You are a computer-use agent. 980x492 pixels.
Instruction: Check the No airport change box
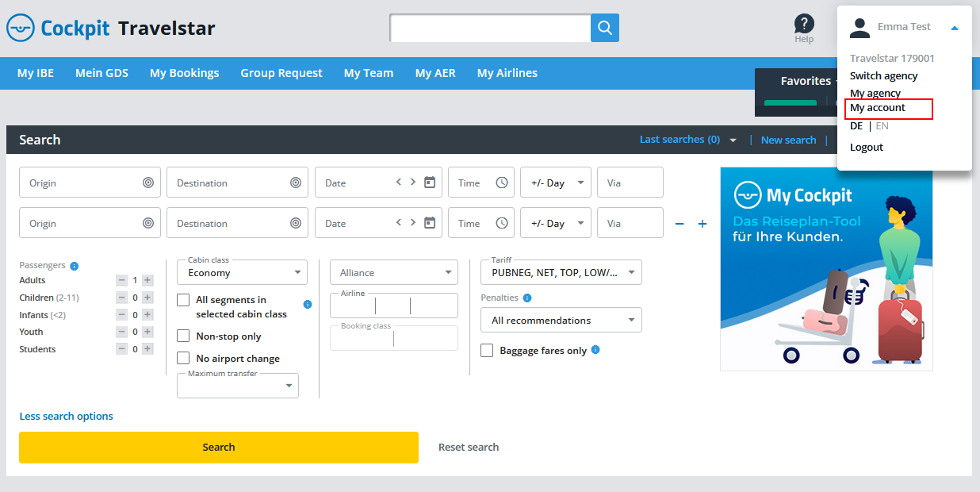pos(183,358)
